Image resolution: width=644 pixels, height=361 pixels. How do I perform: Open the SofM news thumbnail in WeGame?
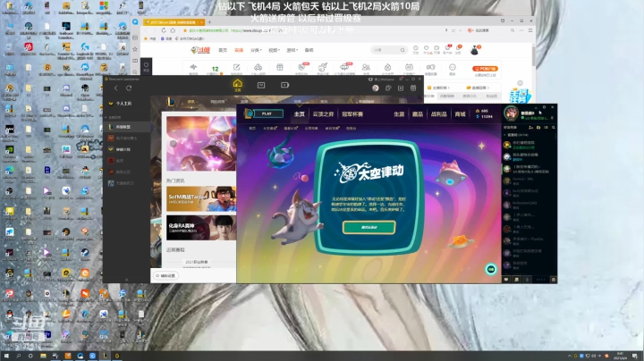coord(201,199)
